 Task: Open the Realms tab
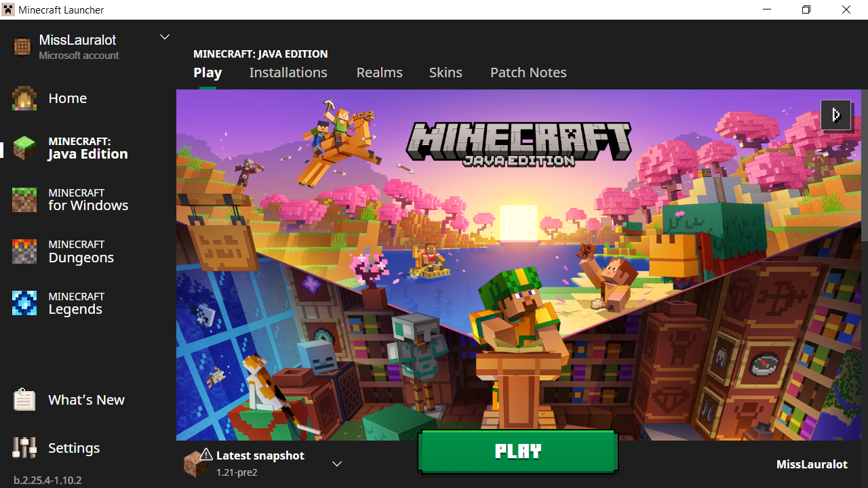click(x=380, y=73)
